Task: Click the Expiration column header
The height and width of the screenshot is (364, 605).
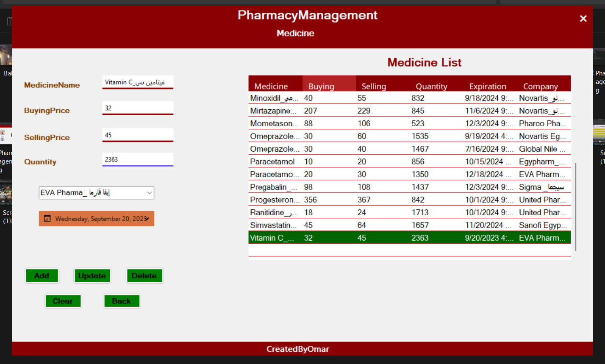Action: point(487,86)
